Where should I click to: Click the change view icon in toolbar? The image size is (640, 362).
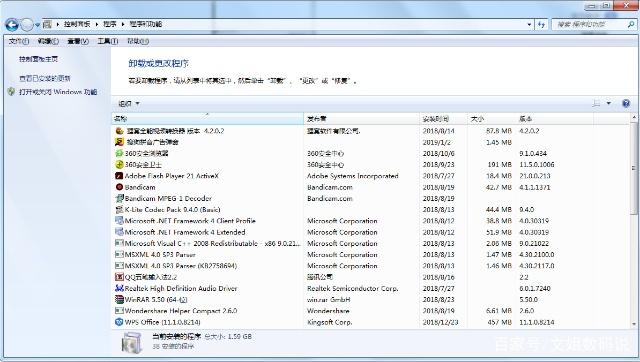(596, 104)
